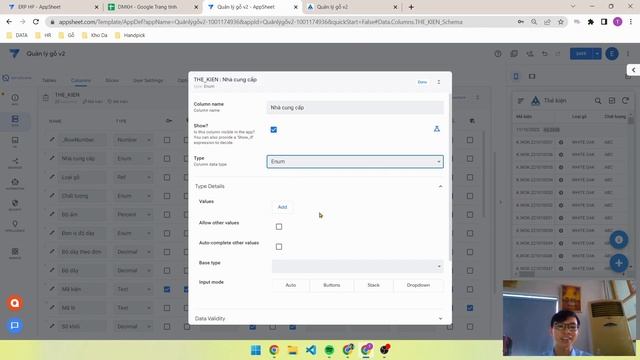This screenshot has width=640, height=360.
Task: Open the Manage section in AppSheet sidebar
Action: coord(15,253)
